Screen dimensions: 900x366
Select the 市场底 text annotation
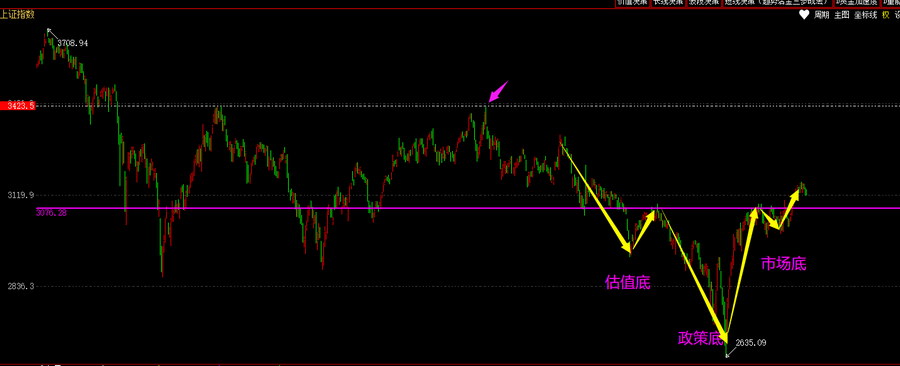pos(783,263)
